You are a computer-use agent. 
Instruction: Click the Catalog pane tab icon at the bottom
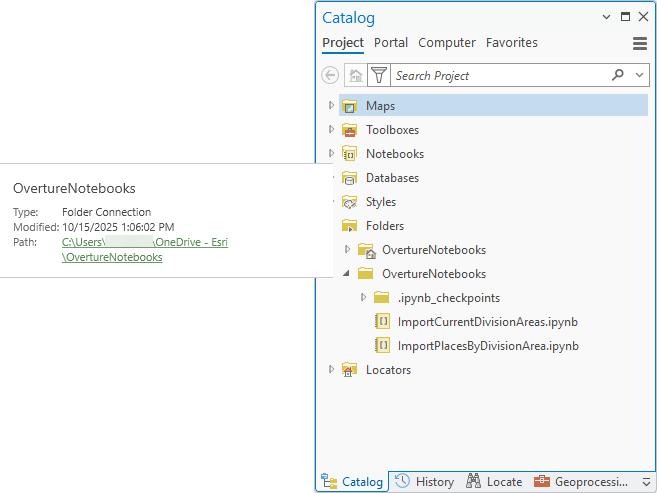329,482
